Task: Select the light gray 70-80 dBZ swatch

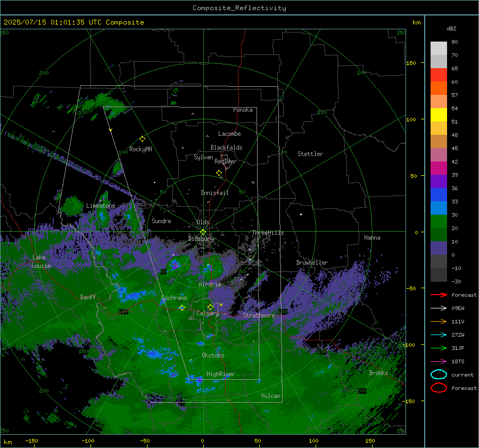Action: tap(439, 48)
